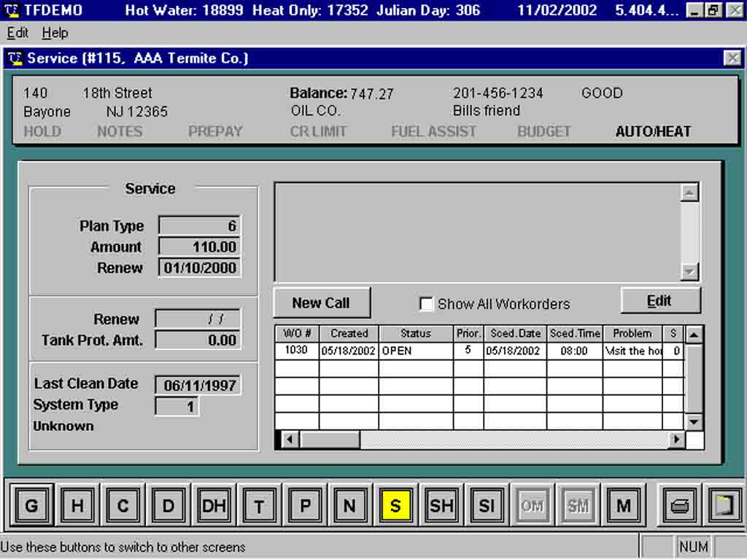
Task: Open the Edit menu
Action: [17, 33]
